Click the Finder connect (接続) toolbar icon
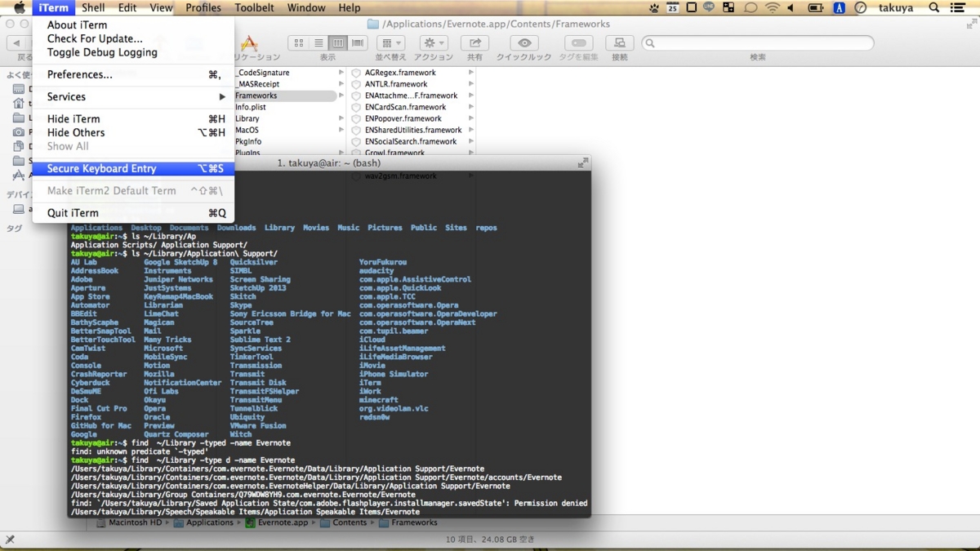This screenshot has height=551, width=980. pos(620,42)
